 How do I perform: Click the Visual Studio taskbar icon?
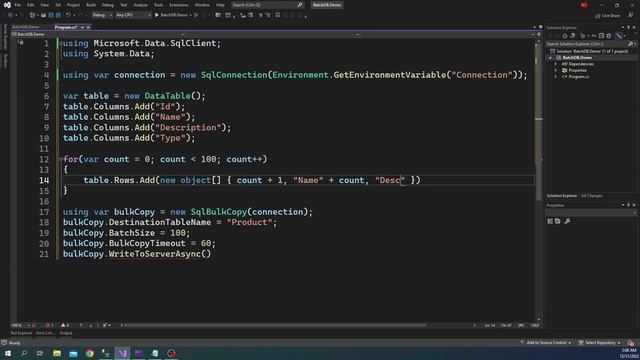(122, 353)
